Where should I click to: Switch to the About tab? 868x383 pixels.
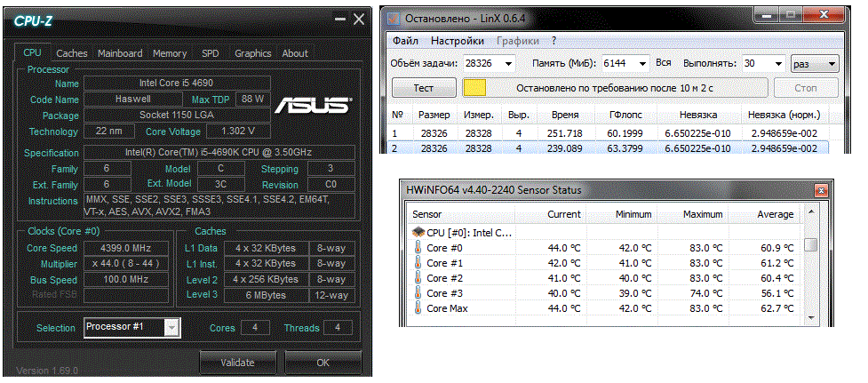point(295,53)
